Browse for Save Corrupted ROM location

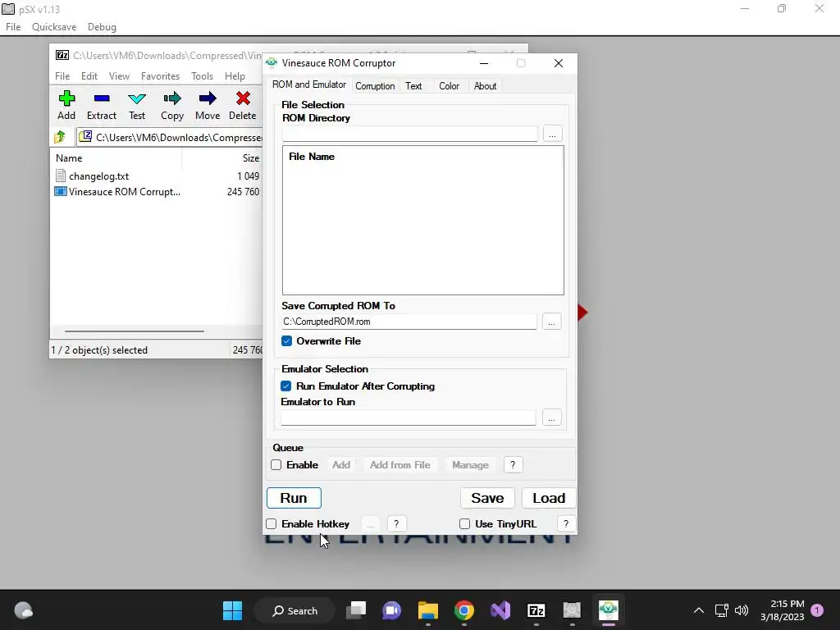552,322
